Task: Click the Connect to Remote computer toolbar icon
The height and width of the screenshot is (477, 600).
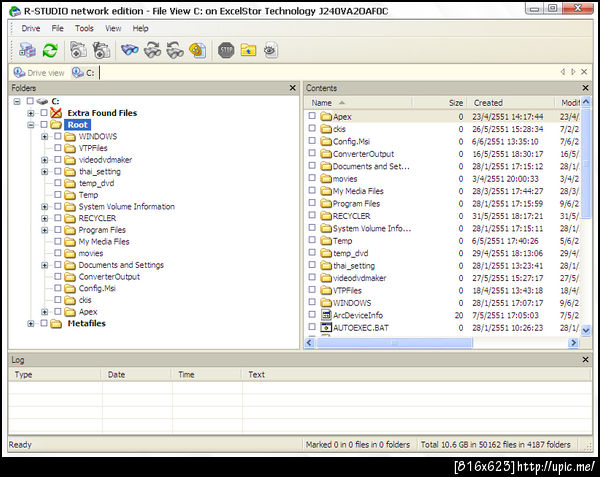Action: [27, 50]
